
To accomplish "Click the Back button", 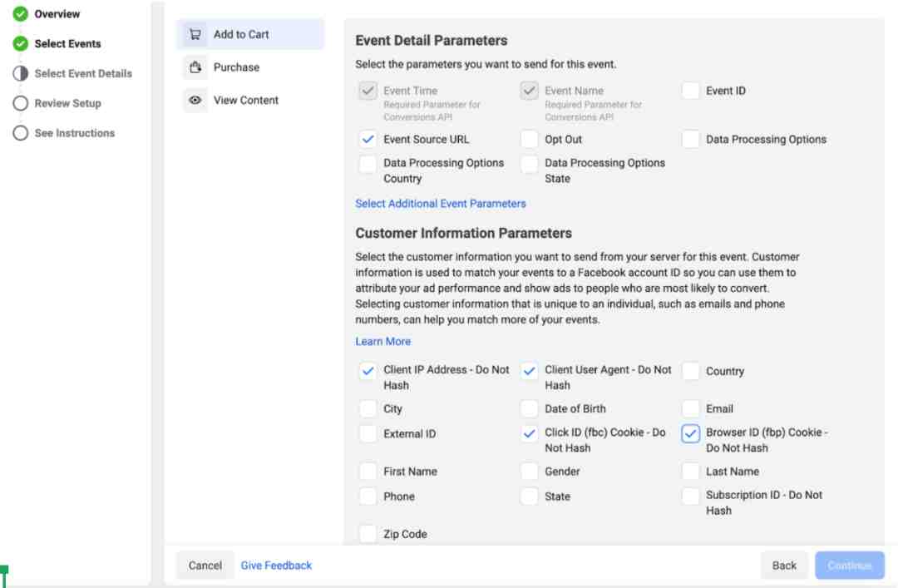I will pos(784,566).
